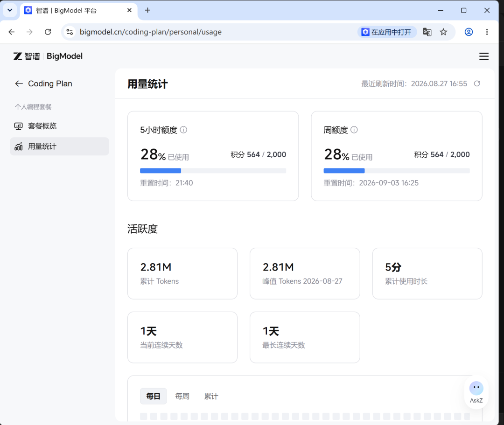
Task: Click the browser back arrow
Action: 12,32
